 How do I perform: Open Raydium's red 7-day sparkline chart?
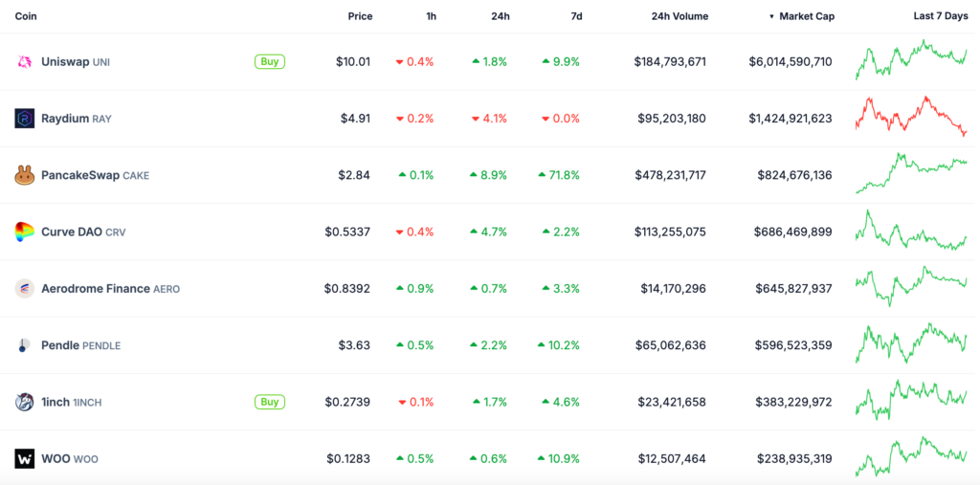(911, 115)
